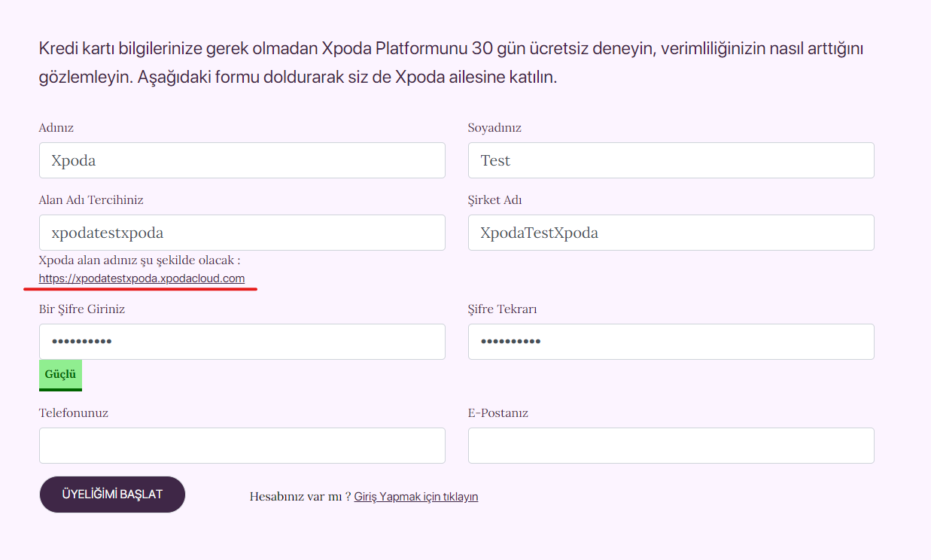Image resolution: width=931 pixels, height=560 pixels.
Task: Click the 'E-Postanız' label text
Action: 498,413
